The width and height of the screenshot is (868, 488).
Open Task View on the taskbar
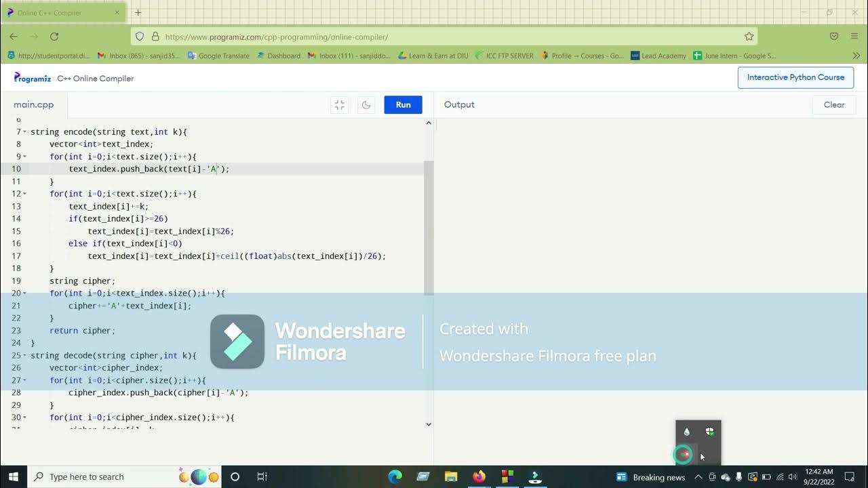[262, 476]
